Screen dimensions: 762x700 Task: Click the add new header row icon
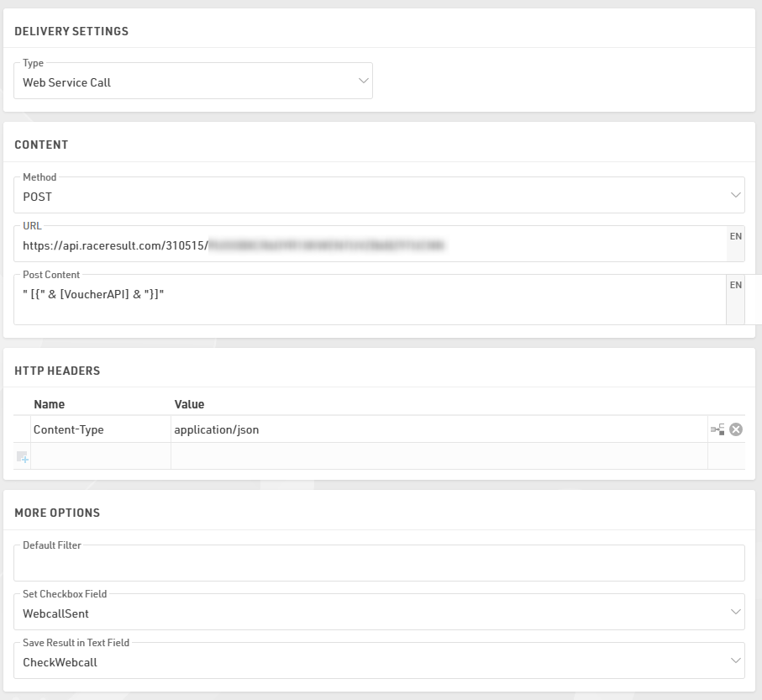22,456
